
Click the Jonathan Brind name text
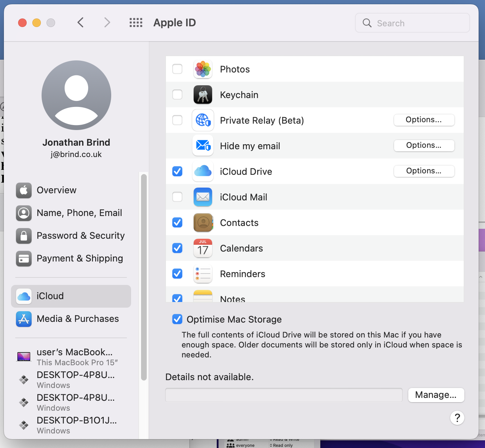(76, 142)
